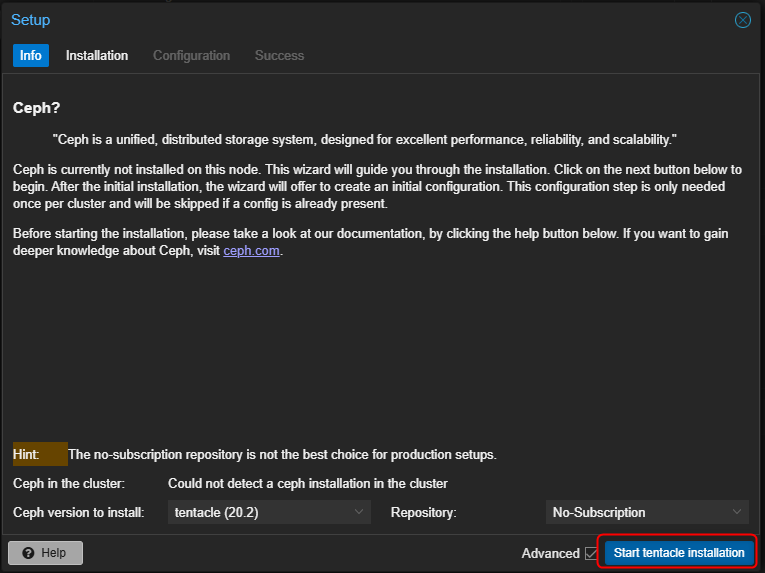Click the 'Repository:' label

point(423,512)
